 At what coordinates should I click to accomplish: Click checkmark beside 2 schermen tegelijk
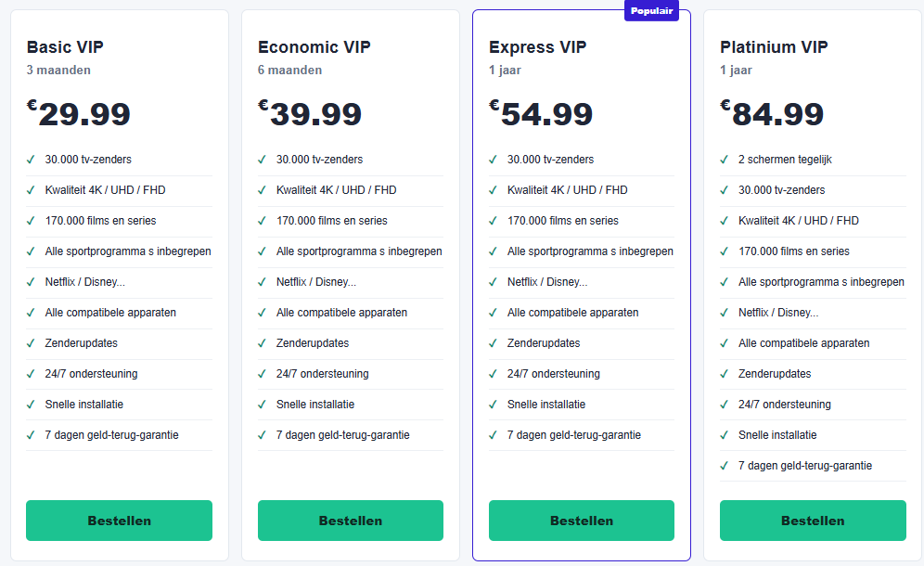click(725, 160)
